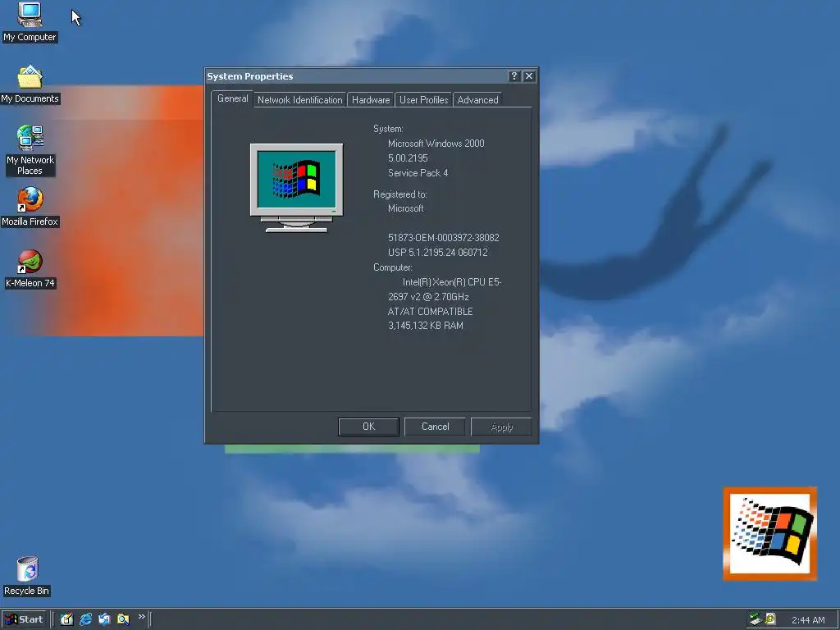The height and width of the screenshot is (630, 840).
Task: Launch Internet Explorer from quick launch
Action: pyautogui.click(x=85, y=619)
